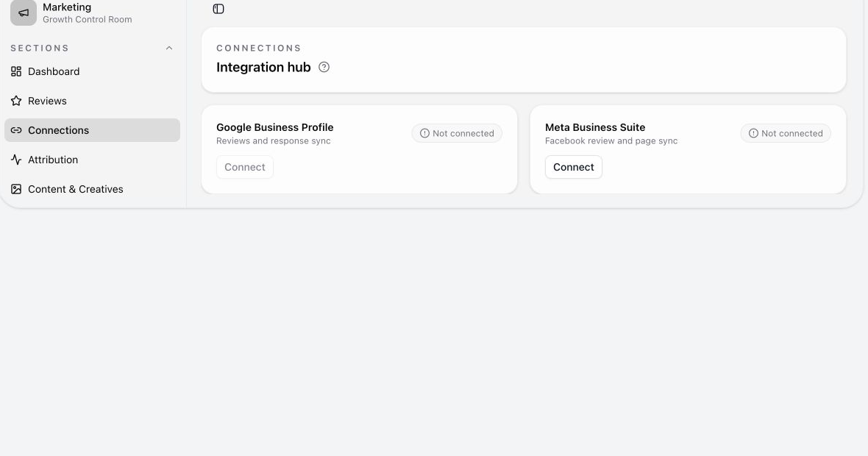Click the Marketing megaphone logo icon
The image size is (868, 456).
pyautogui.click(x=24, y=13)
